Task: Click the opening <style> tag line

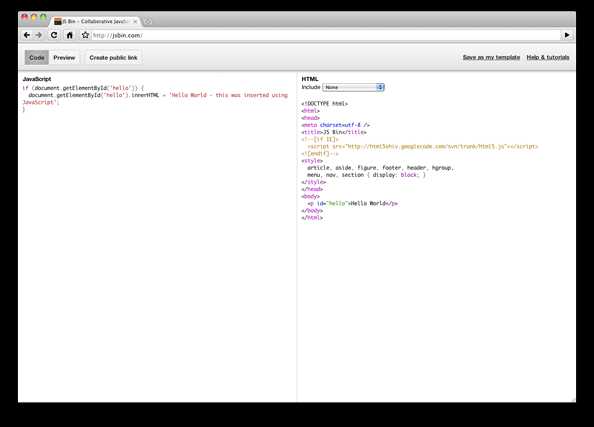Action: [312, 161]
